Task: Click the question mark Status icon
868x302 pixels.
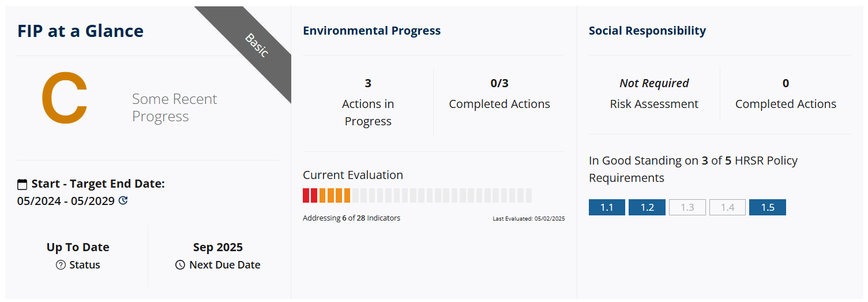Action: tap(61, 265)
